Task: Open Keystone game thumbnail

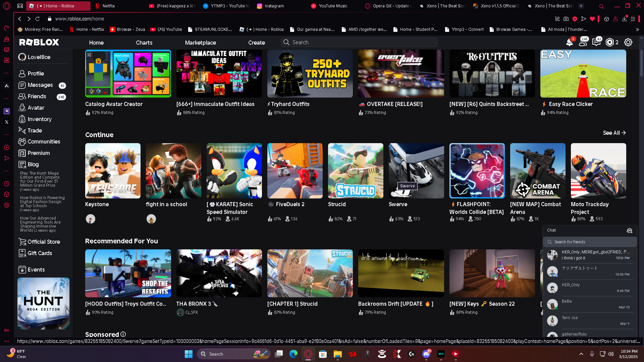Action: pyautogui.click(x=113, y=171)
